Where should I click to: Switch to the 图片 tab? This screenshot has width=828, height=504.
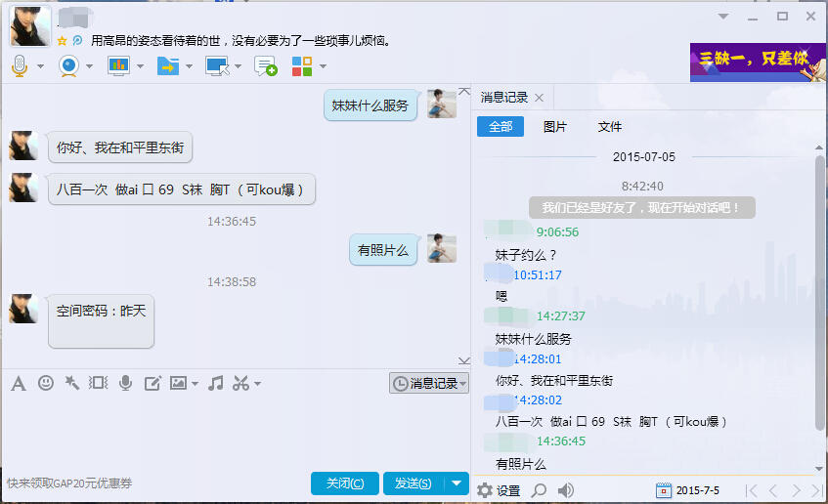[555, 127]
